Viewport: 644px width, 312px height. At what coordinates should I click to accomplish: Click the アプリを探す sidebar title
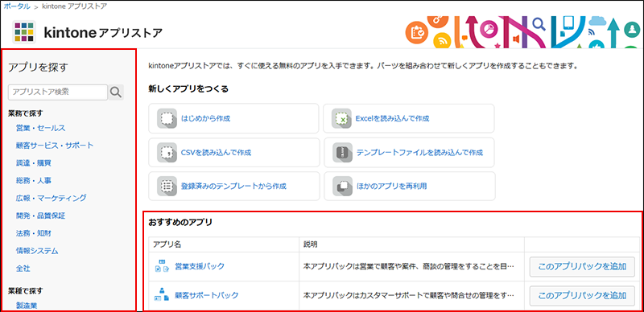click(x=38, y=67)
